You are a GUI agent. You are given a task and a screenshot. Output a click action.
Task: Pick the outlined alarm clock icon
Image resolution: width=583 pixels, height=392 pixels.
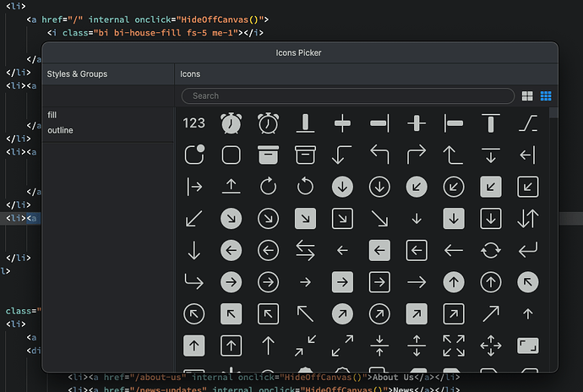pos(268,123)
